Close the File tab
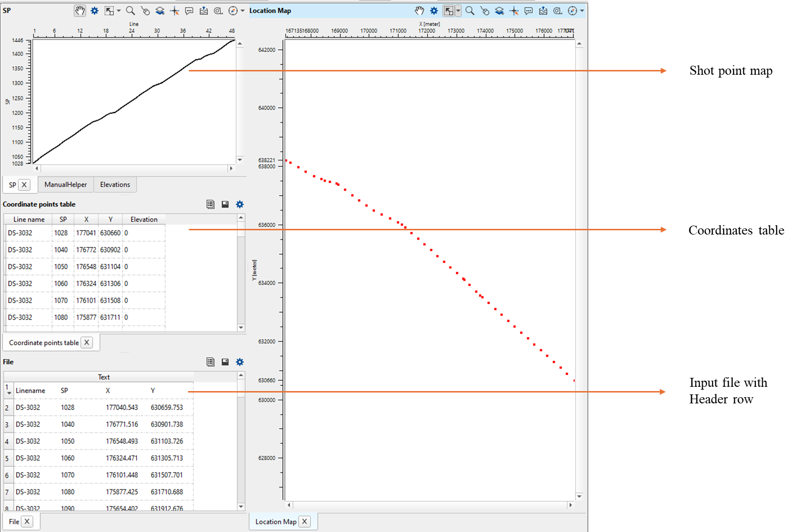This screenshot has height=532, width=802. pyautogui.click(x=27, y=521)
